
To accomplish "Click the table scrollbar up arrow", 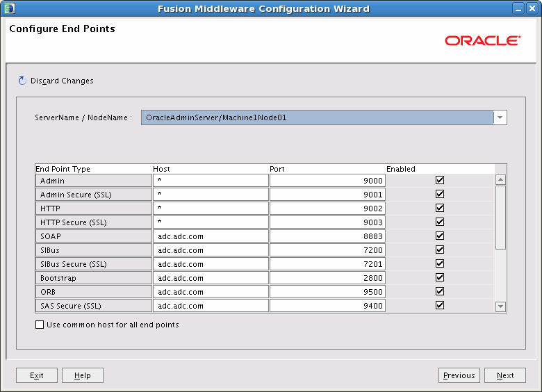I will pyautogui.click(x=500, y=179).
